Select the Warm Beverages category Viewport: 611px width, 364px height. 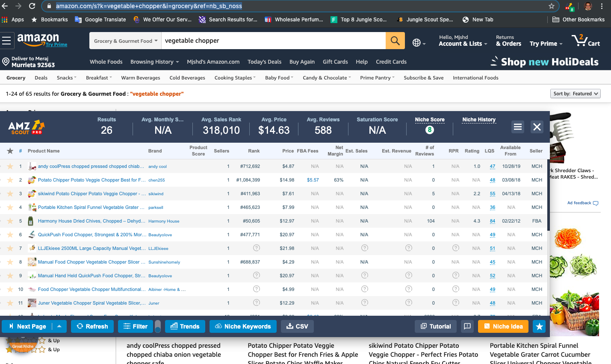[x=141, y=78]
